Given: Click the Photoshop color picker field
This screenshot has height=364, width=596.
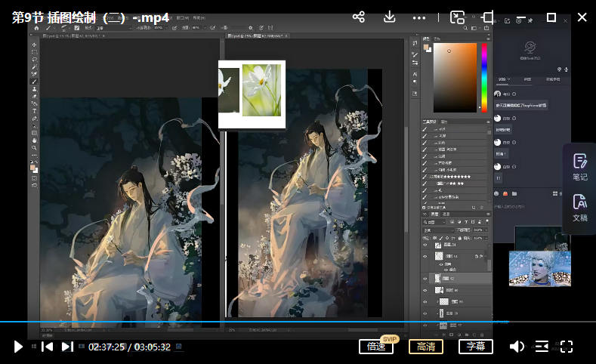Looking at the screenshot, I should (x=454, y=78).
